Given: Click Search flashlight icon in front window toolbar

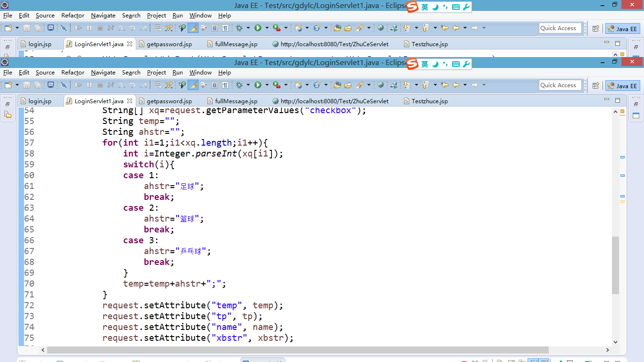Looking at the screenshot, I should (x=360, y=85).
